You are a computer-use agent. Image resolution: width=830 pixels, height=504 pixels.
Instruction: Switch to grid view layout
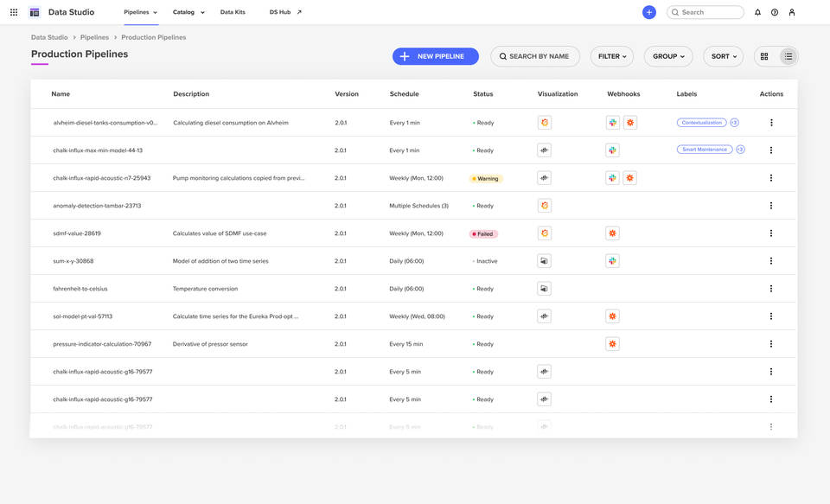click(763, 55)
